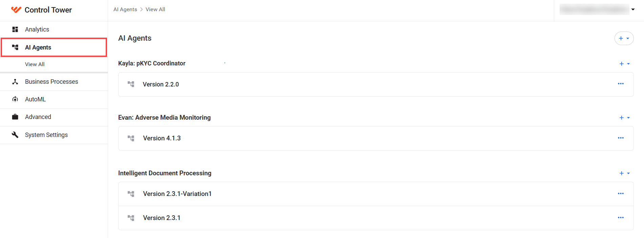The image size is (644, 238).
Task: Click the Advanced briefcase icon
Action: 15,117
